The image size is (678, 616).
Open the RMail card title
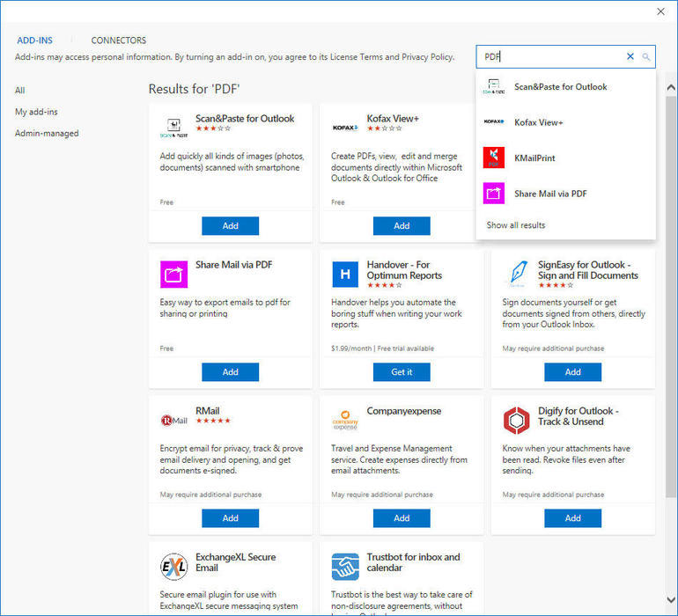[208, 411]
